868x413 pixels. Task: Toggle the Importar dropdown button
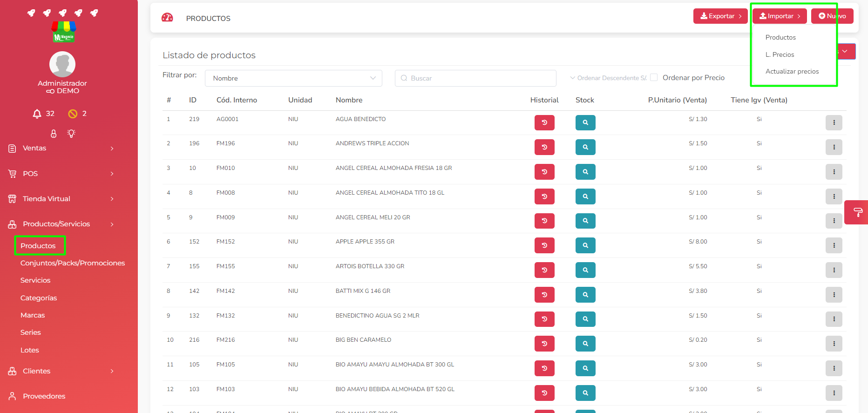(780, 16)
